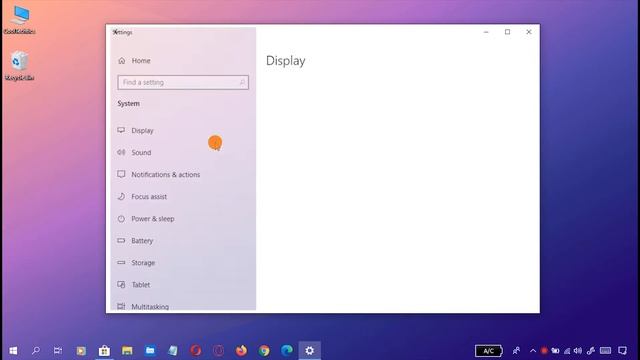Focus the Find a setting search box

pyautogui.click(x=183, y=82)
